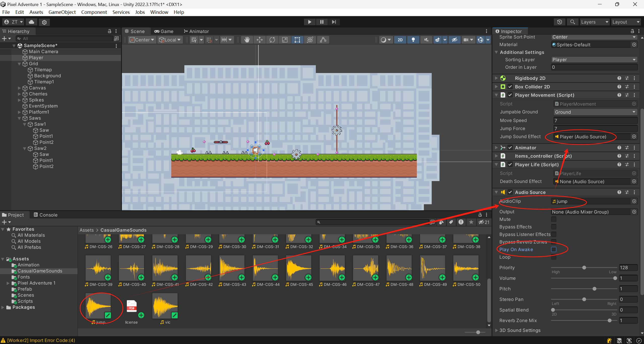Expand the Rigidbody 2D component
Viewport: 644px width, 344px height.
496,78
